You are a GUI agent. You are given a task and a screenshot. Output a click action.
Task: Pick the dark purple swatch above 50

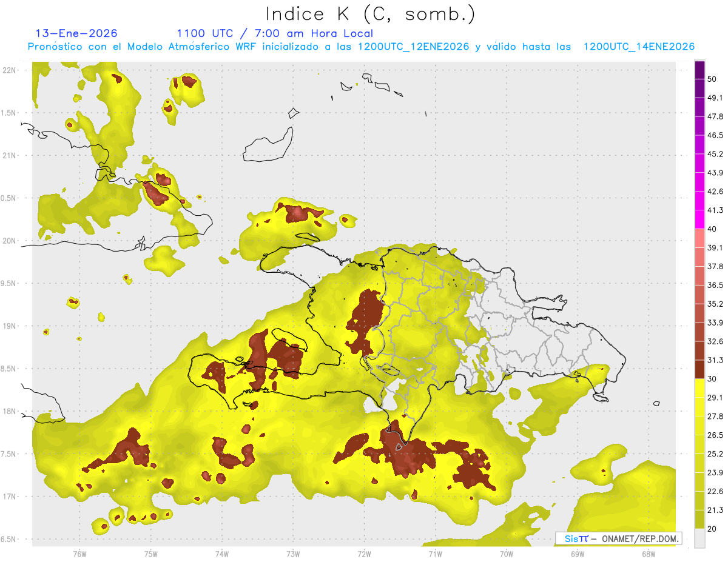click(x=699, y=70)
